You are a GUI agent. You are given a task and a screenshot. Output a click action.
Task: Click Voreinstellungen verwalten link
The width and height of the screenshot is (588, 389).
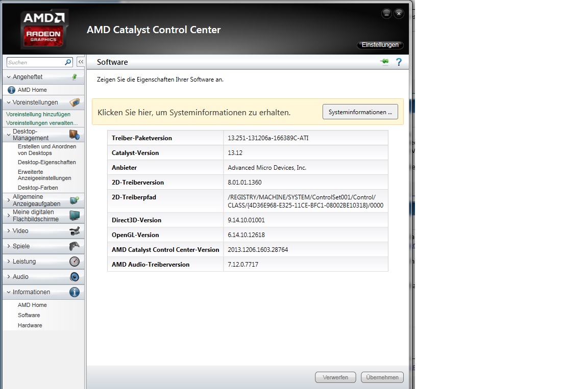point(42,123)
